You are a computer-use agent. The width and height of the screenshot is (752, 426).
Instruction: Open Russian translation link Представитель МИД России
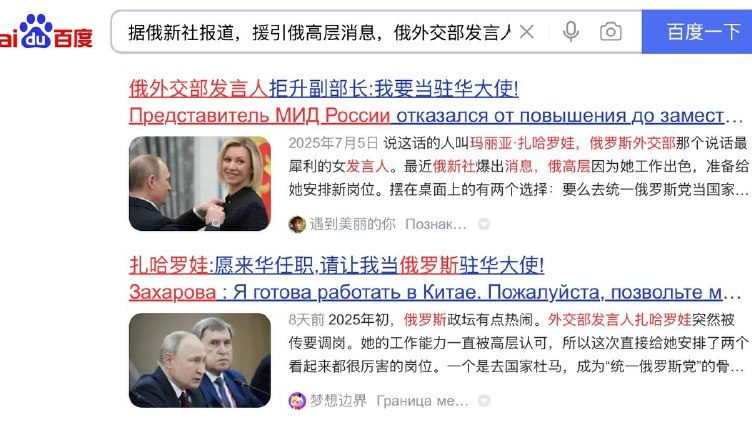tap(435, 116)
